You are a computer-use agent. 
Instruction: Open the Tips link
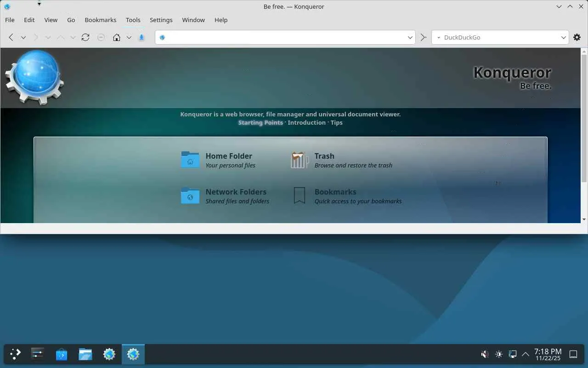pyautogui.click(x=337, y=122)
